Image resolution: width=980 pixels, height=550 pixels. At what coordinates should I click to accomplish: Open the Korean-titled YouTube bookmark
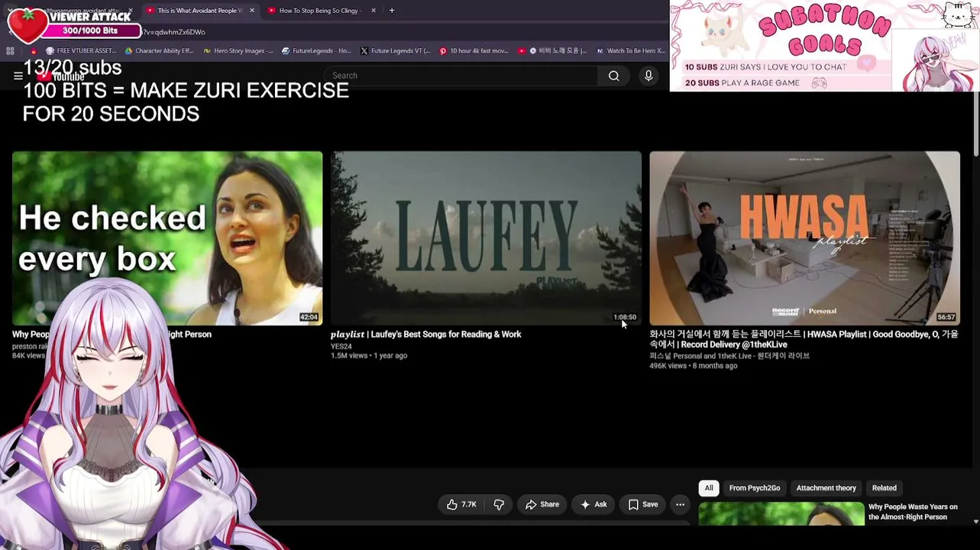pyautogui.click(x=552, y=51)
